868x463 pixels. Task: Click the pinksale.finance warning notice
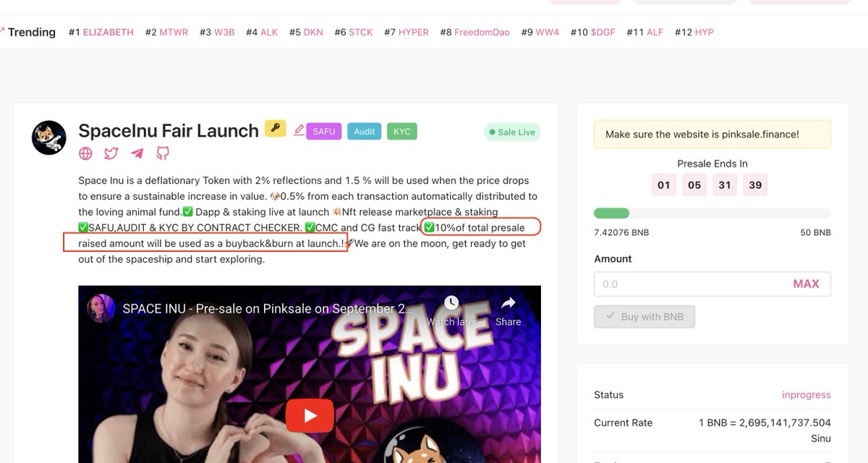(x=712, y=135)
